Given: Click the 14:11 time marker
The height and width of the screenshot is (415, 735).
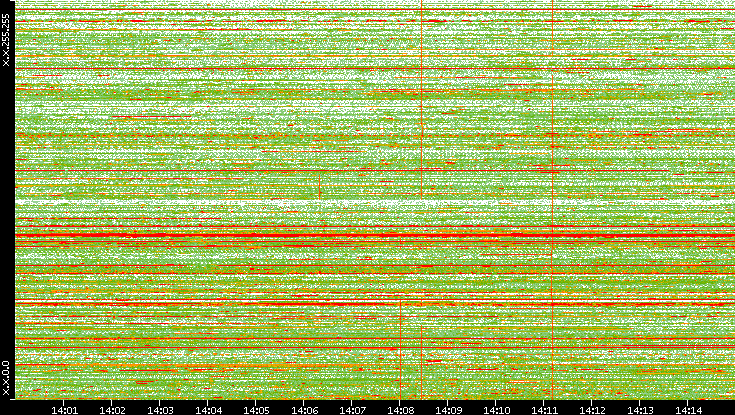Looking at the screenshot, I should point(545,409).
